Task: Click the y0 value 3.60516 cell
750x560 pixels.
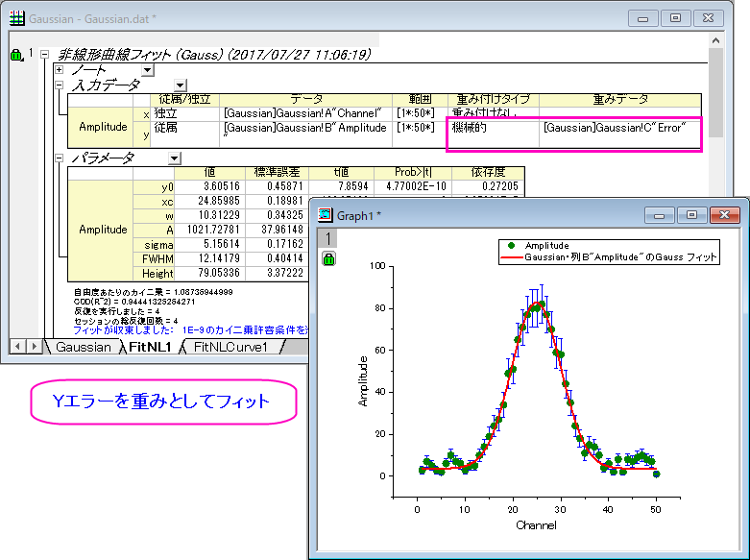Action: 210,186
